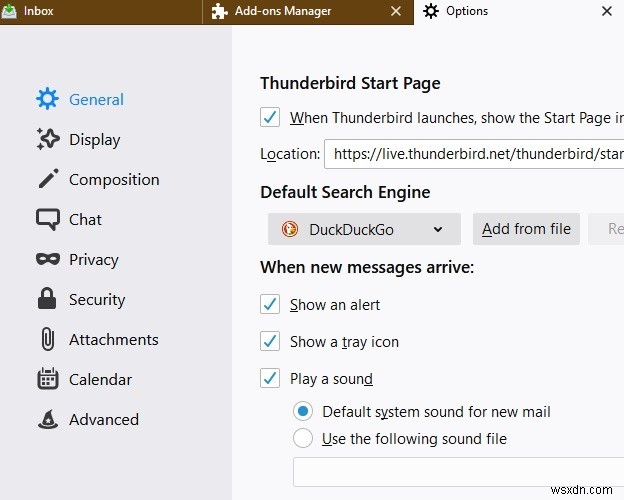Viewport: 624px width, 500px height.
Task: Click the Default Search Engine heading
Action: tap(345, 192)
